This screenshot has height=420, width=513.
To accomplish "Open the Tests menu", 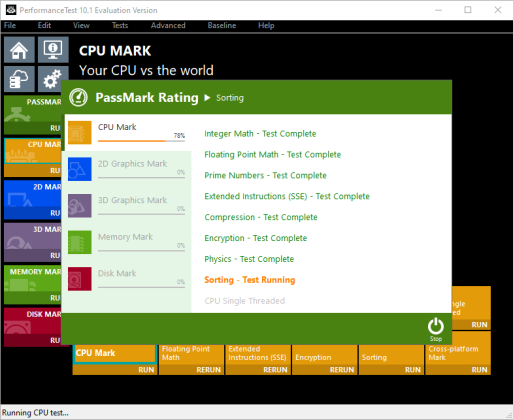I will coord(120,25).
